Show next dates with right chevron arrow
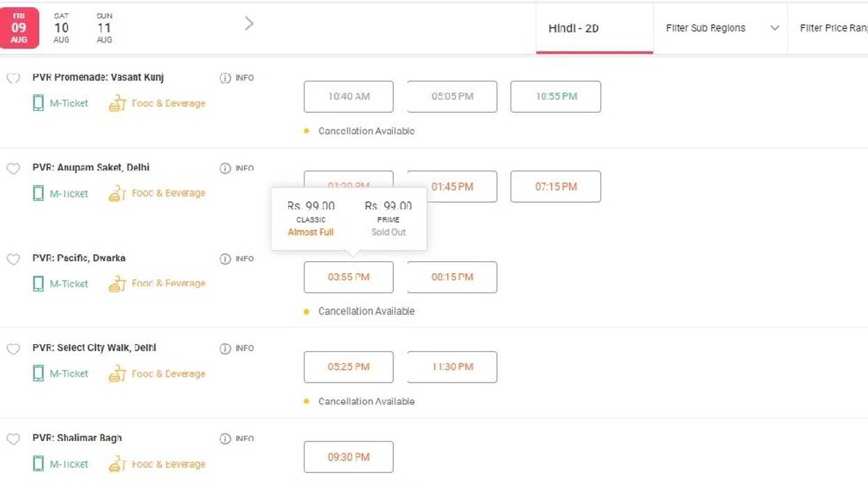This screenshot has width=868, height=487. point(249,24)
